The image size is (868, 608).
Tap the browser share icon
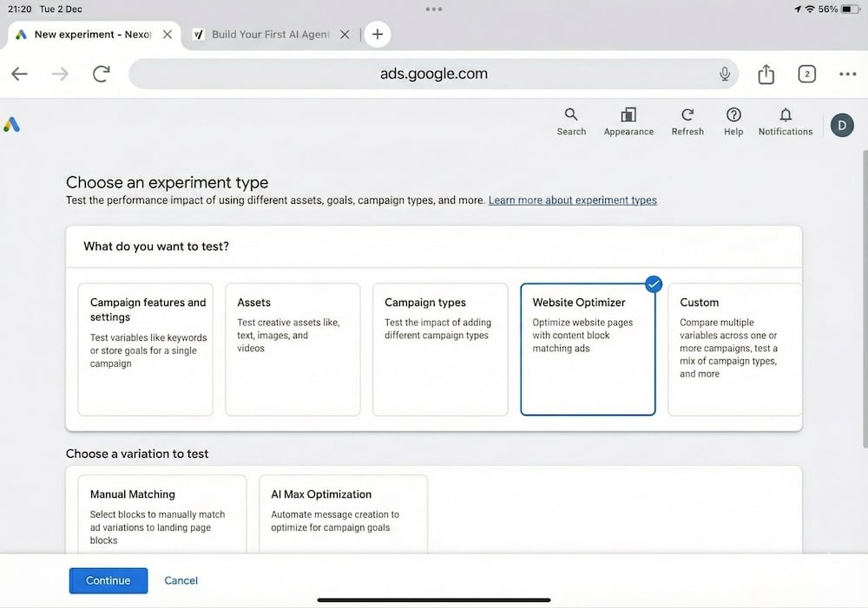point(766,75)
